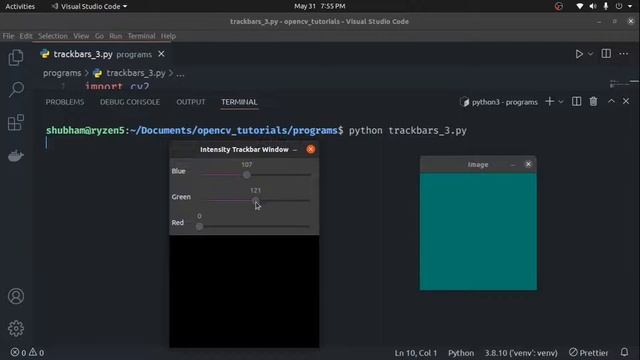Open the Run menu
This screenshot has height=360, width=640.
[x=116, y=36]
